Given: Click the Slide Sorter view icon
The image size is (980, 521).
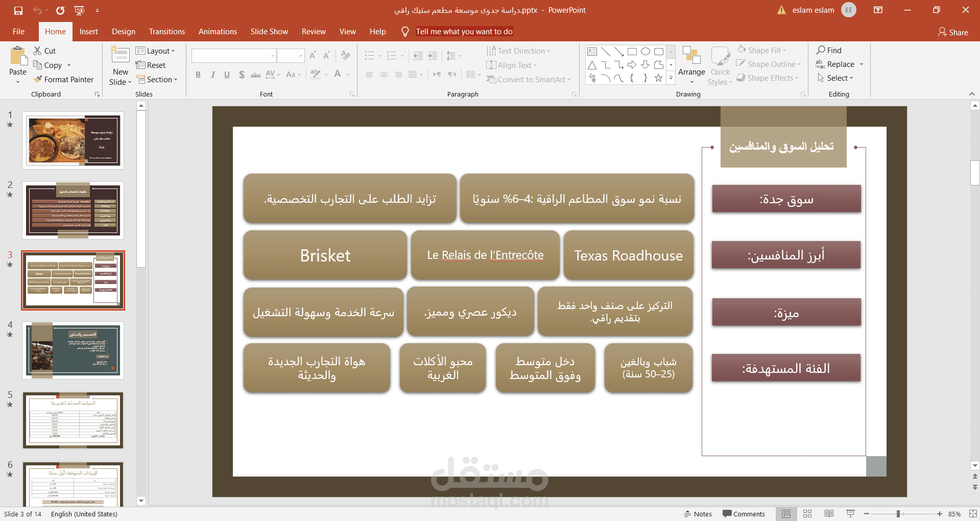Looking at the screenshot, I should coord(807,514).
